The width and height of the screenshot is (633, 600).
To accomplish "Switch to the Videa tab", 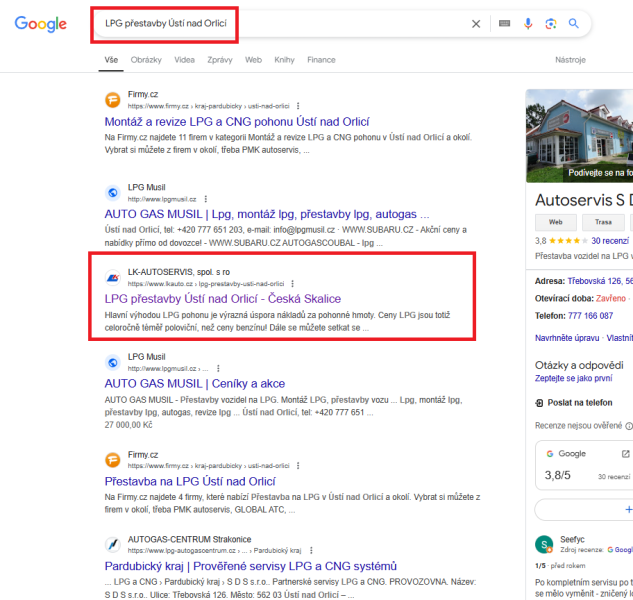I will [x=184, y=60].
